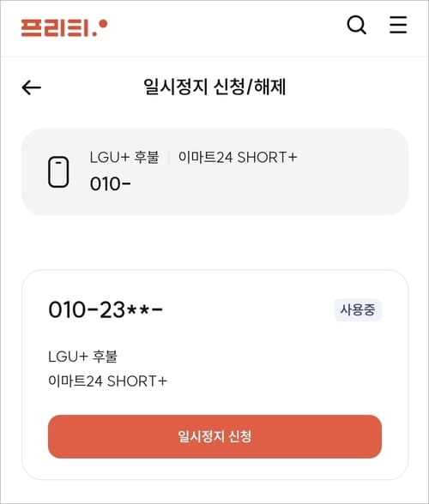Click the LGU+ 후불 label in gray card
Viewport: 429px width, 504px height.
coord(124,158)
